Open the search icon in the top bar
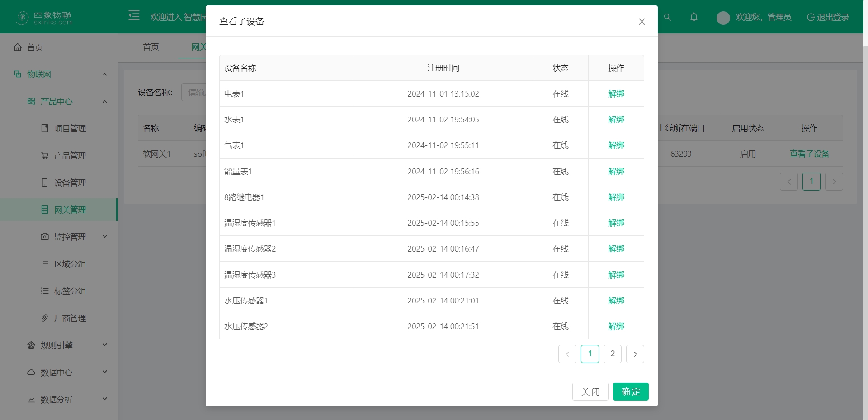Image resolution: width=868 pixels, height=420 pixels. coord(667,17)
